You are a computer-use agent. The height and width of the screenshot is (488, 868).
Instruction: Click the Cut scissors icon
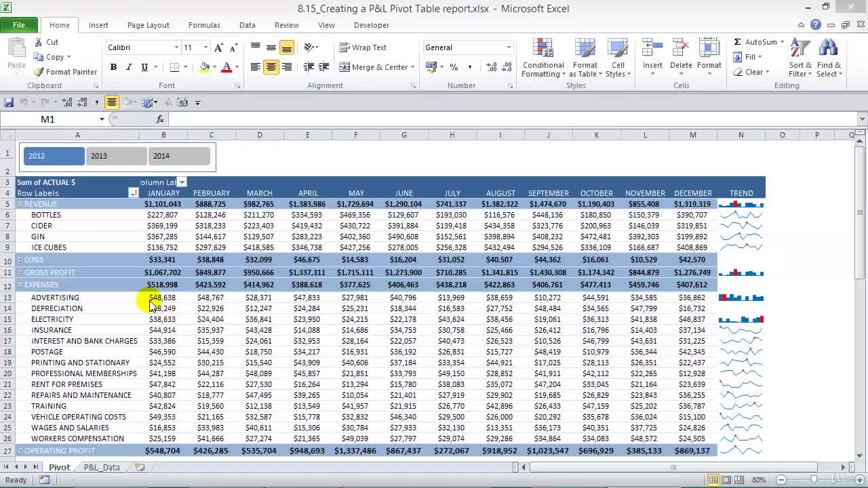pyautogui.click(x=39, y=42)
